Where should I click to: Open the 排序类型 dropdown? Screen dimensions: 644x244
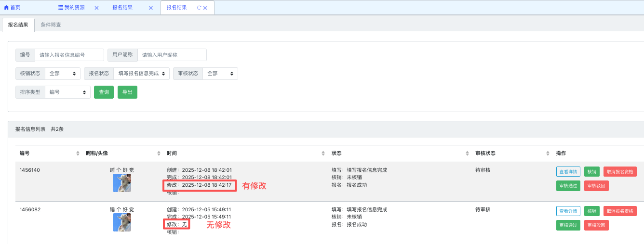click(67, 92)
